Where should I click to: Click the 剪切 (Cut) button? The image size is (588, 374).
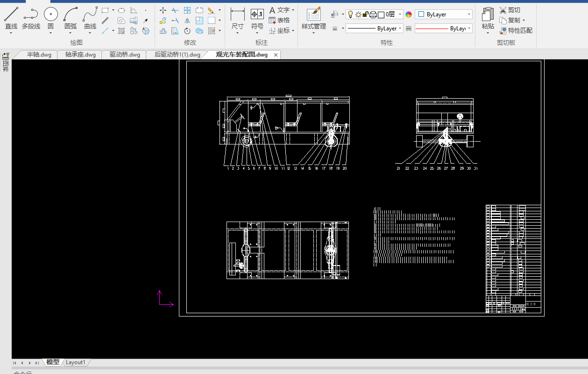pyautogui.click(x=510, y=10)
